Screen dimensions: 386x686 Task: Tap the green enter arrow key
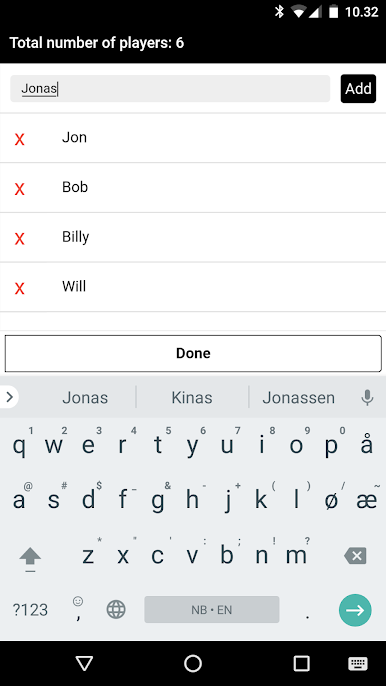[355, 610]
